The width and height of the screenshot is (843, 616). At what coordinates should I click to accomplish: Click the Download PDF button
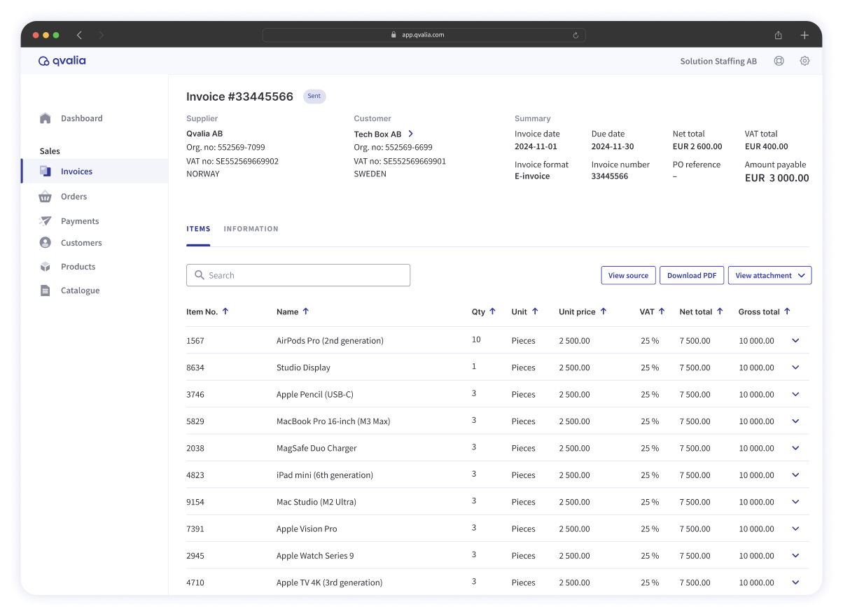(x=692, y=275)
